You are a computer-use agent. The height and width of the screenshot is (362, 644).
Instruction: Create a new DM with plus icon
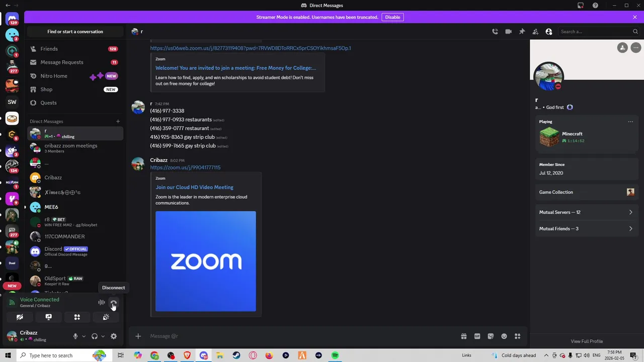tap(118, 121)
